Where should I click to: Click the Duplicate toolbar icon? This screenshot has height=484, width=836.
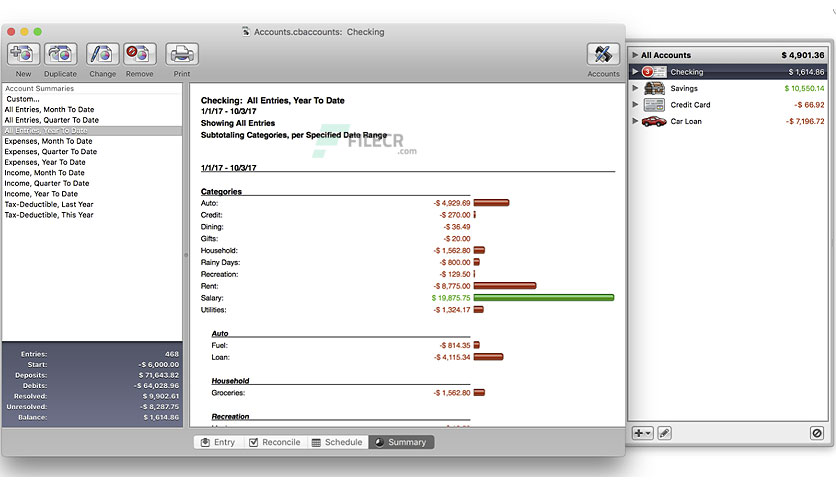[x=60, y=54]
